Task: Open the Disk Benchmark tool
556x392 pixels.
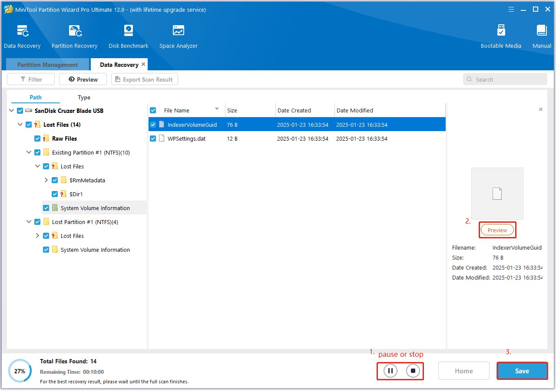Action: pos(129,37)
